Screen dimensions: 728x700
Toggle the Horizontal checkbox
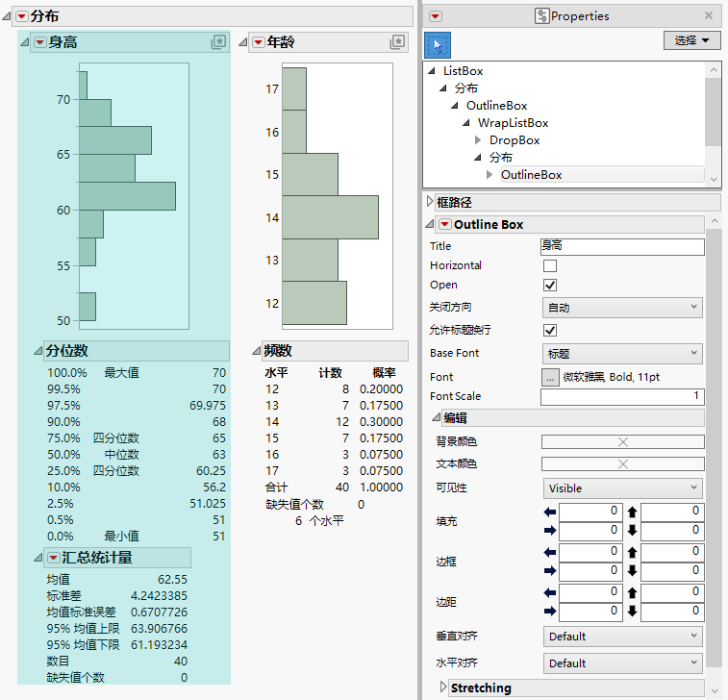coord(550,266)
